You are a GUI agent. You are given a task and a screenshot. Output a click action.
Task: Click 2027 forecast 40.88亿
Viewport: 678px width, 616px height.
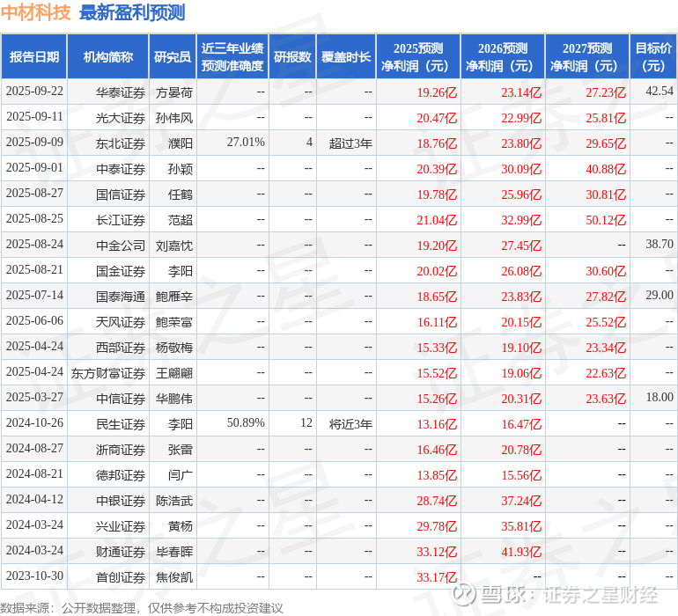(606, 169)
